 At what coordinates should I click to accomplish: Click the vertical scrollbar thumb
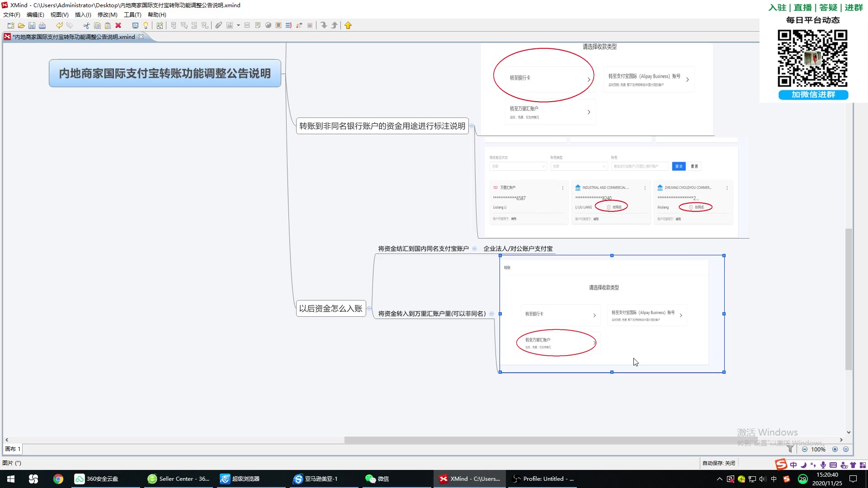point(849,299)
